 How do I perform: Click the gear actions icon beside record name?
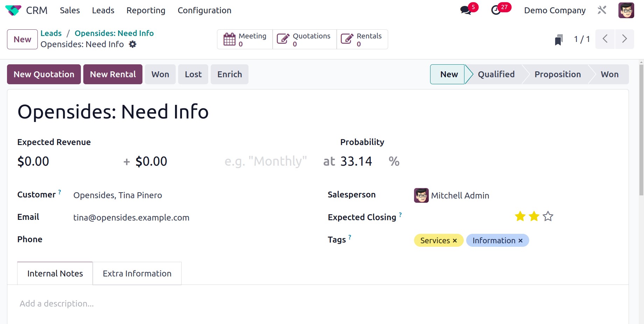pos(133,44)
